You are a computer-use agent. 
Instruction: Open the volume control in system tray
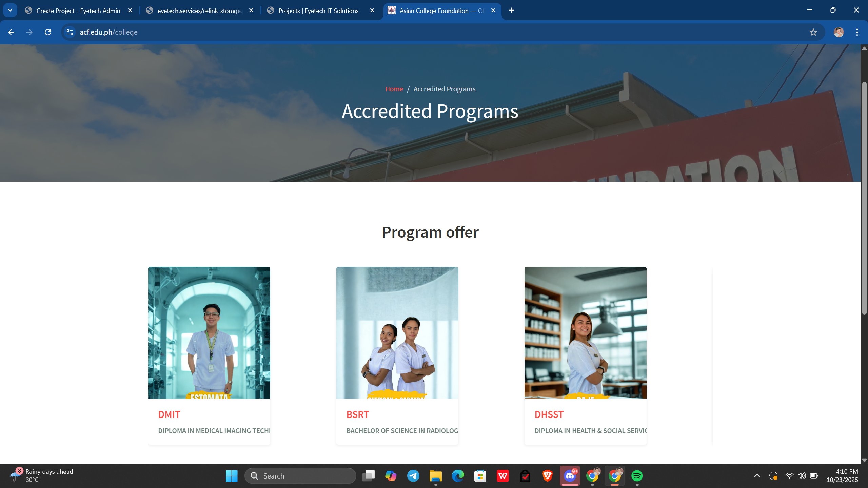802,476
